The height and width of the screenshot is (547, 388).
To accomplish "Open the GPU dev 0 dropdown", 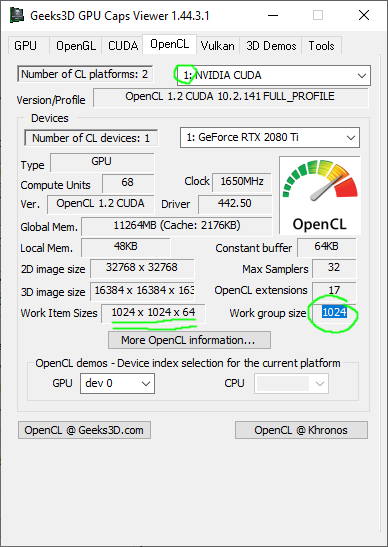I will pos(117,383).
